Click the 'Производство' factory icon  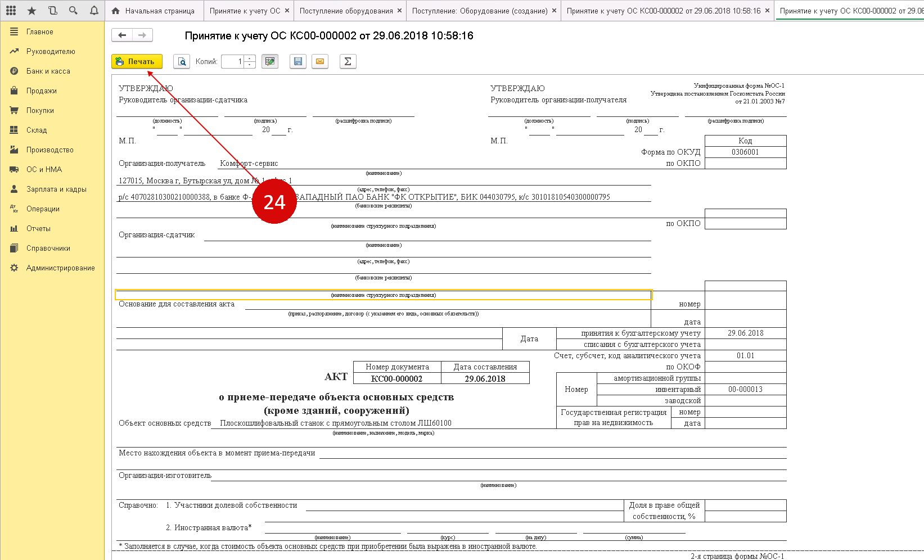click(14, 150)
